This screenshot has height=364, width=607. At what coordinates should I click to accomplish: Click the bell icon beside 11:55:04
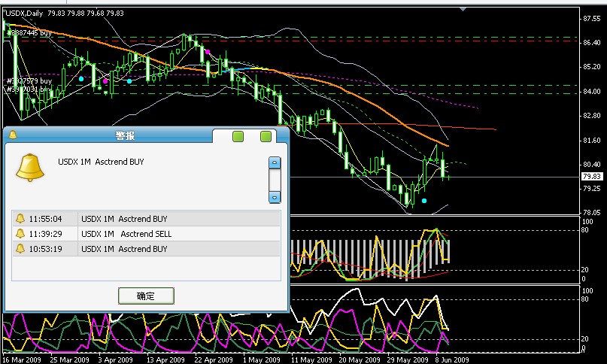pyautogui.click(x=20, y=219)
